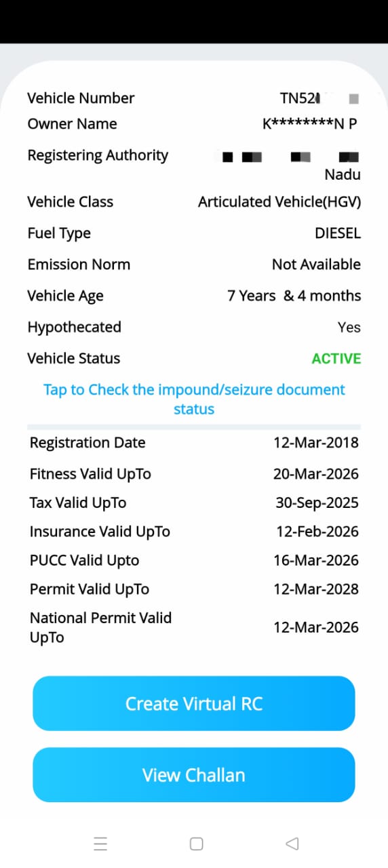Tap PUCC Valid Upto date 16-Mar-2026
The height and width of the screenshot is (868, 388).
click(316, 560)
